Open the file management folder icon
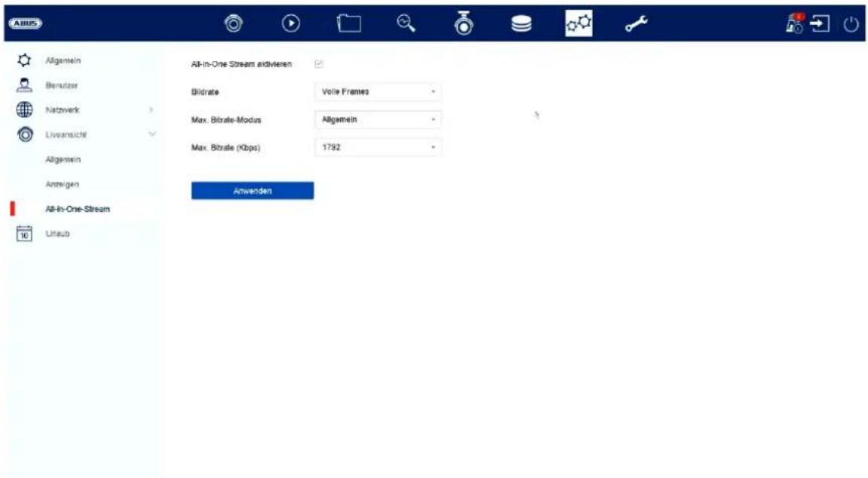868x478 pixels. pos(348,23)
